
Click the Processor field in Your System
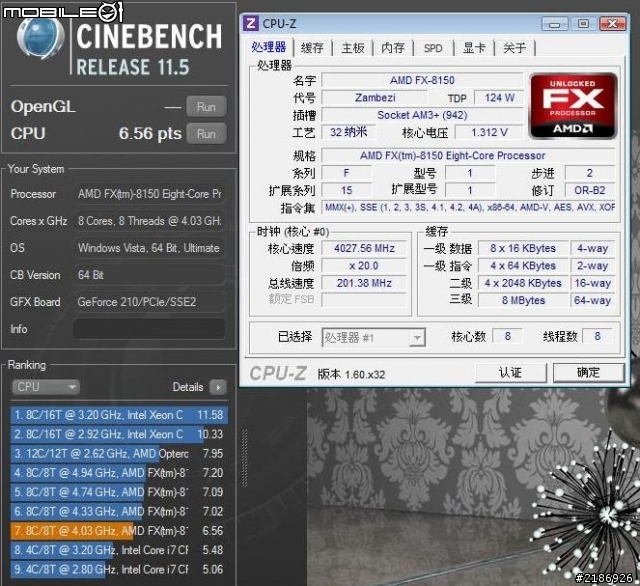[x=149, y=194]
